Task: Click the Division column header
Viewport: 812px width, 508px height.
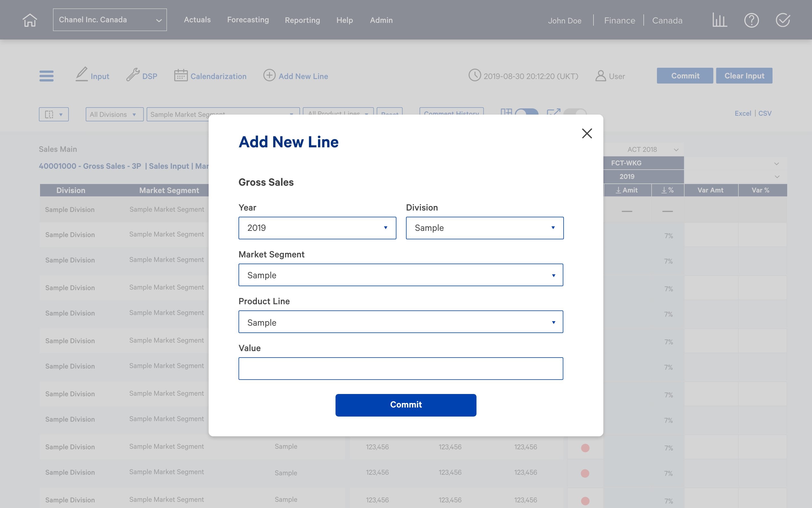Action: click(x=71, y=190)
